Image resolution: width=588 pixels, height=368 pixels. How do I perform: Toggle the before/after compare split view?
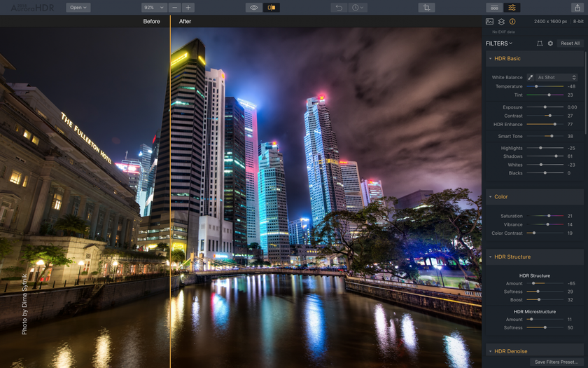tap(272, 8)
